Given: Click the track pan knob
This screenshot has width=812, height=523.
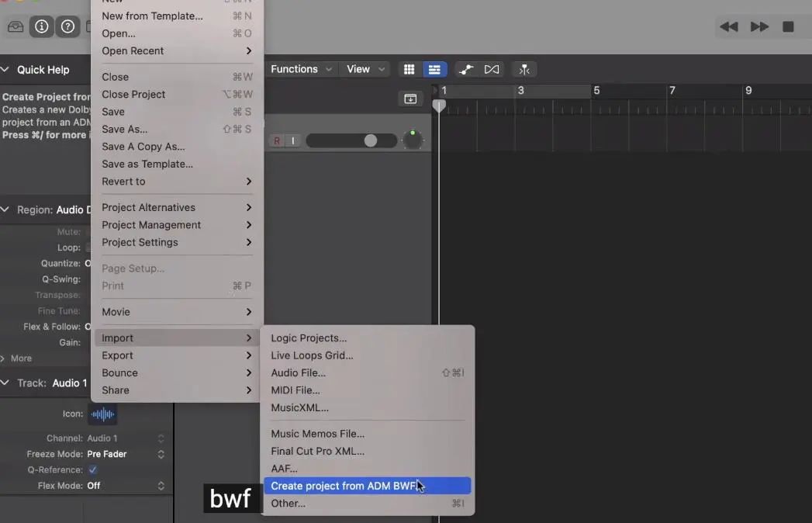Looking at the screenshot, I should [x=413, y=140].
